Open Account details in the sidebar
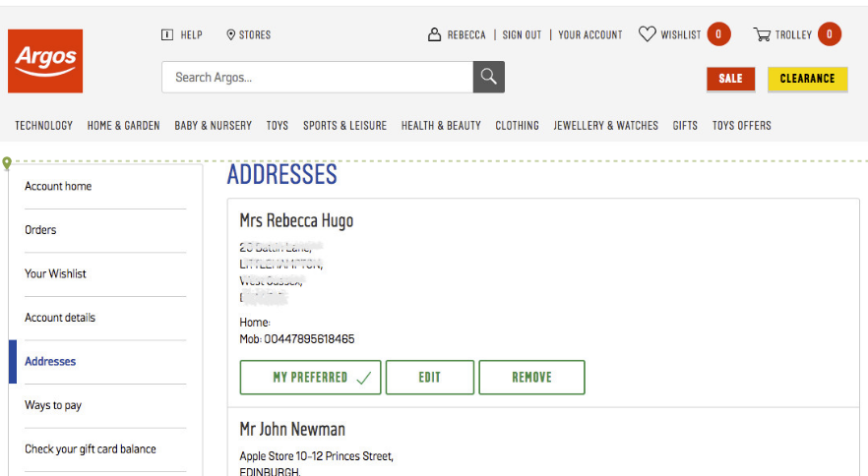 coord(60,317)
